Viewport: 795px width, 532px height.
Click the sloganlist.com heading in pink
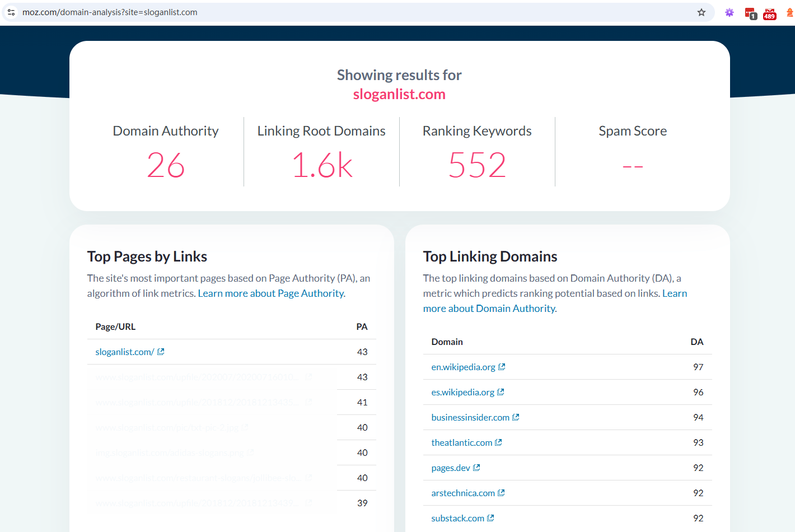(399, 94)
